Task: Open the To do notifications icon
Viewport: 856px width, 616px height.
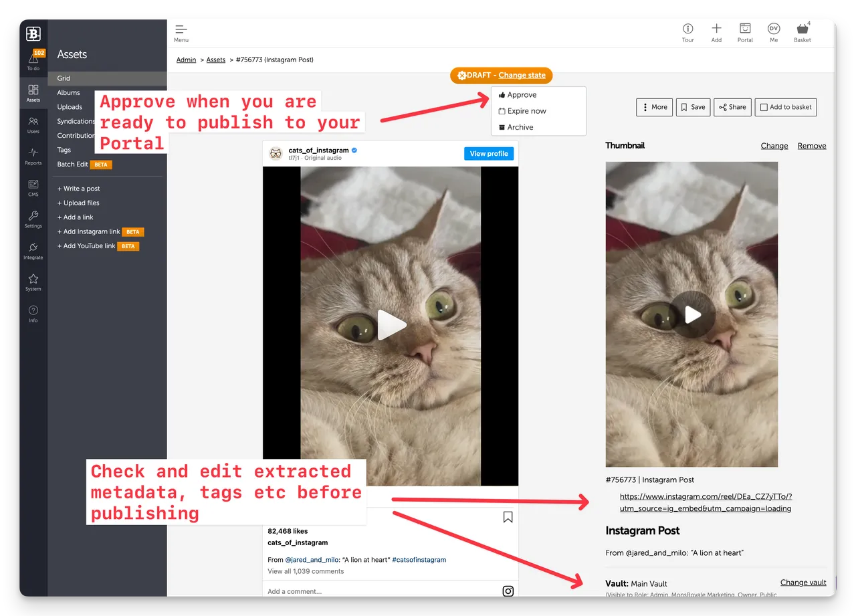Action: 33,60
